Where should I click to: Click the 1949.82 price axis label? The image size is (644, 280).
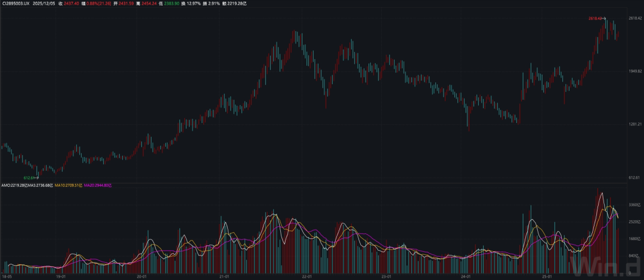(635, 71)
